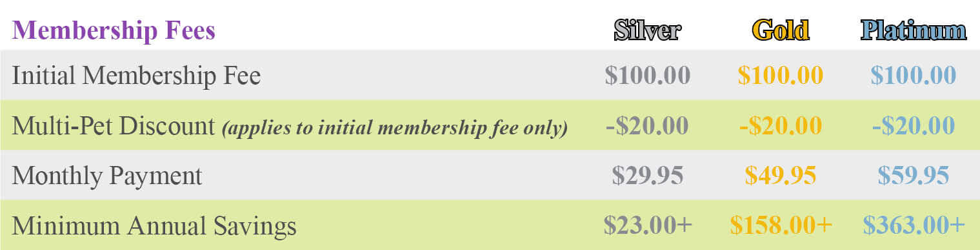Screen dimensions: 980x250
Task: Select the Platinum plan header
Action: tap(914, 30)
